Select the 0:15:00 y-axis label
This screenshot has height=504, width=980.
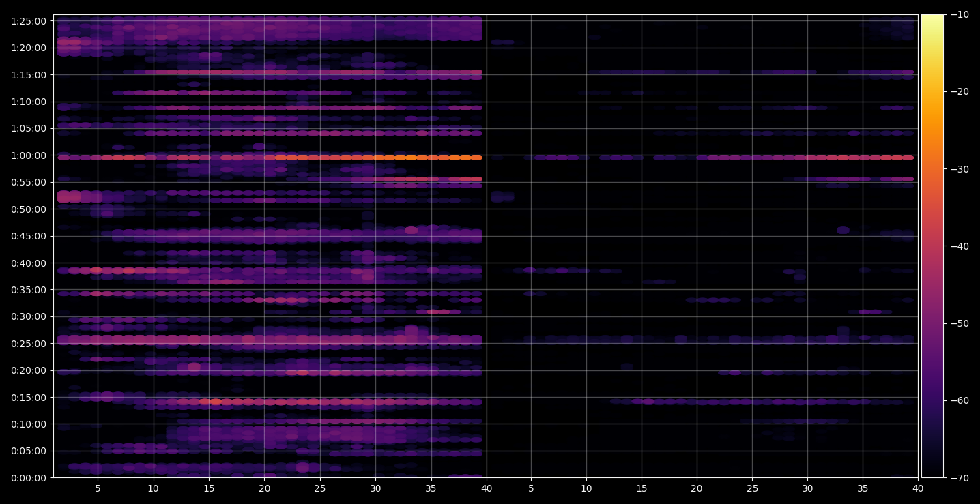click(x=29, y=397)
